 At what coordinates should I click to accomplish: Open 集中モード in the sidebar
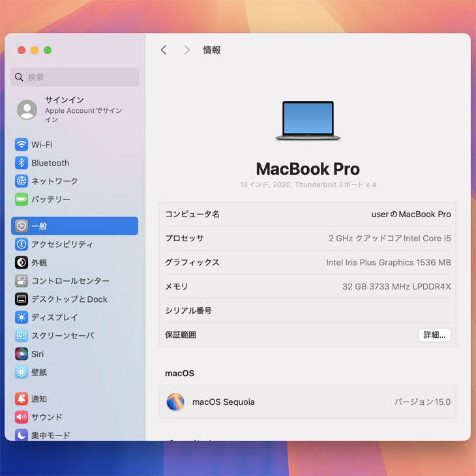[x=50, y=435]
